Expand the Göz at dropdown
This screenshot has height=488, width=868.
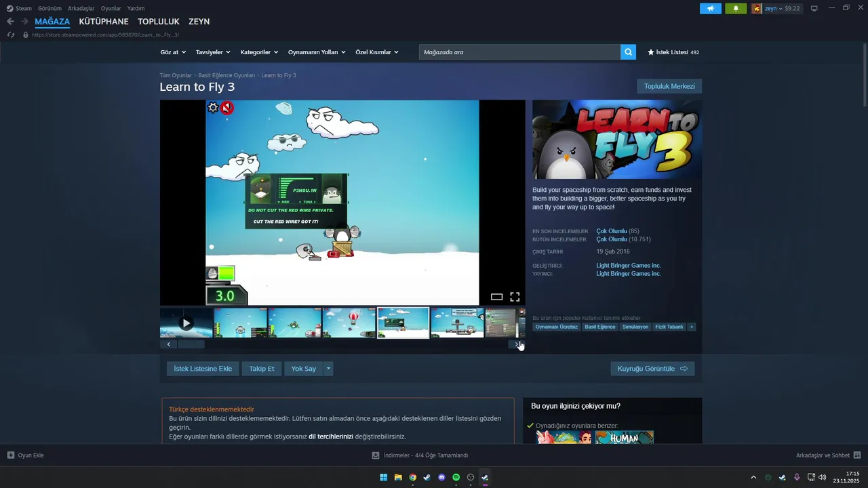173,52
